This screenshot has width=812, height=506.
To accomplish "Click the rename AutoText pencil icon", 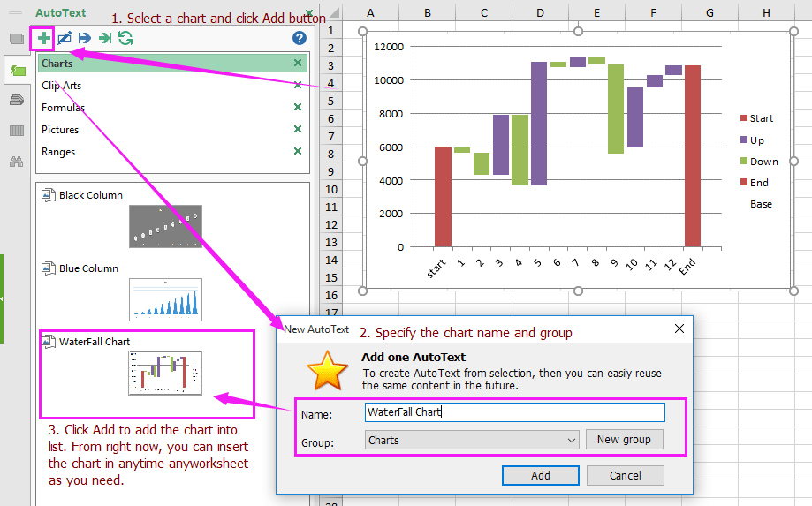I will click(x=65, y=38).
